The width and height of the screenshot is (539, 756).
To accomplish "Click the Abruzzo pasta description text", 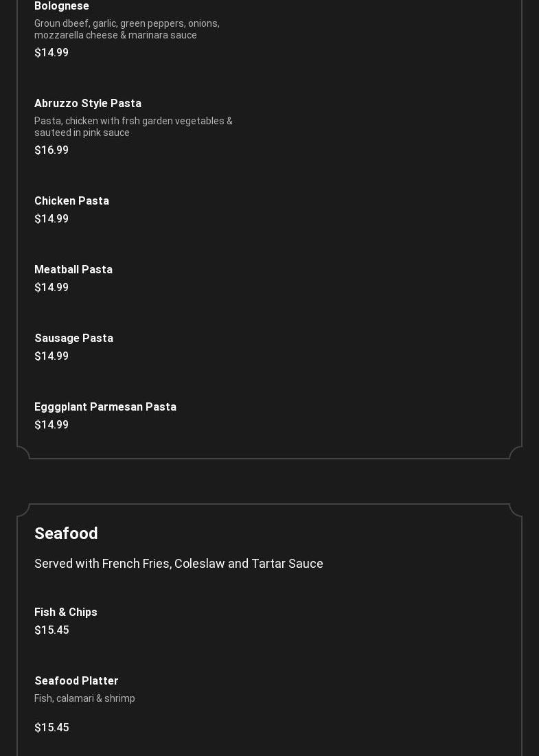I will [x=133, y=126].
